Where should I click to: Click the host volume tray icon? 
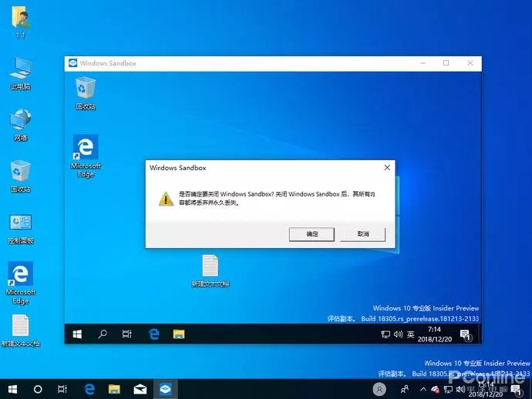[460, 389]
